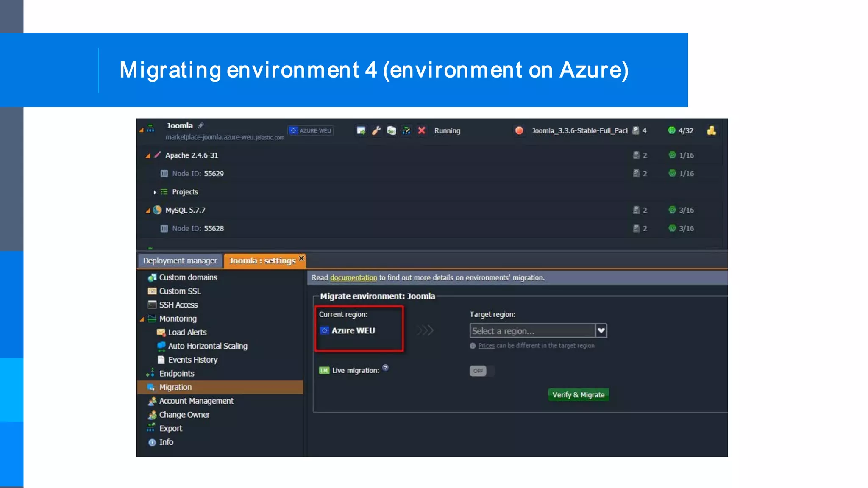Click the Running status text
The width and height of the screenshot is (868, 488).
(447, 130)
